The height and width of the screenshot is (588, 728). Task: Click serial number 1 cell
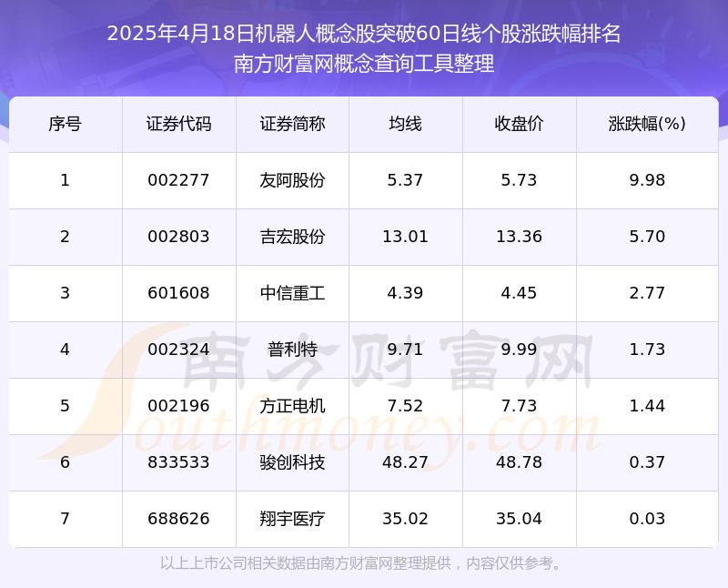coord(65,180)
